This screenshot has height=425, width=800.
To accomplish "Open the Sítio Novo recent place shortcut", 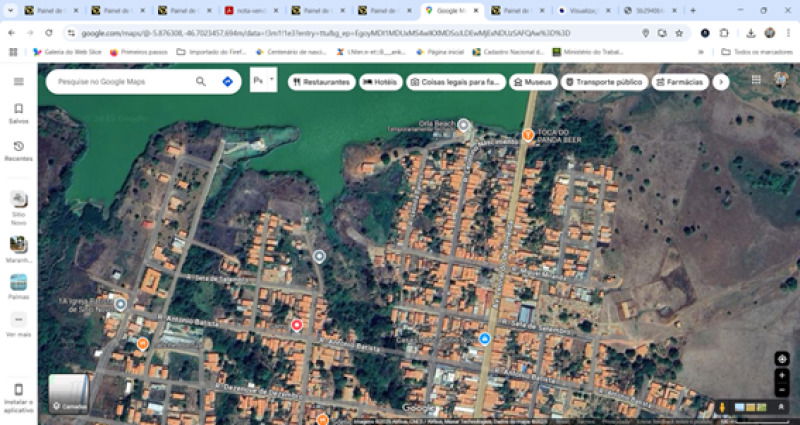I will pyautogui.click(x=19, y=208).
